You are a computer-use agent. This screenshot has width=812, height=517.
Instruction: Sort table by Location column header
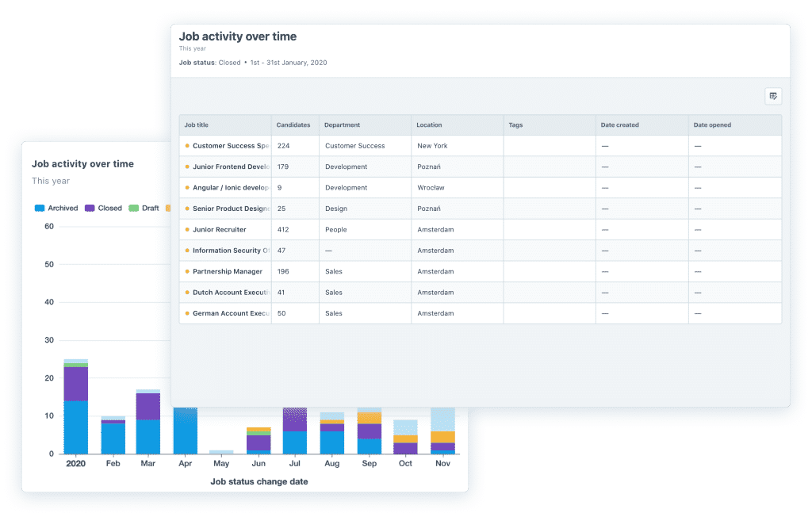[430, 125]
